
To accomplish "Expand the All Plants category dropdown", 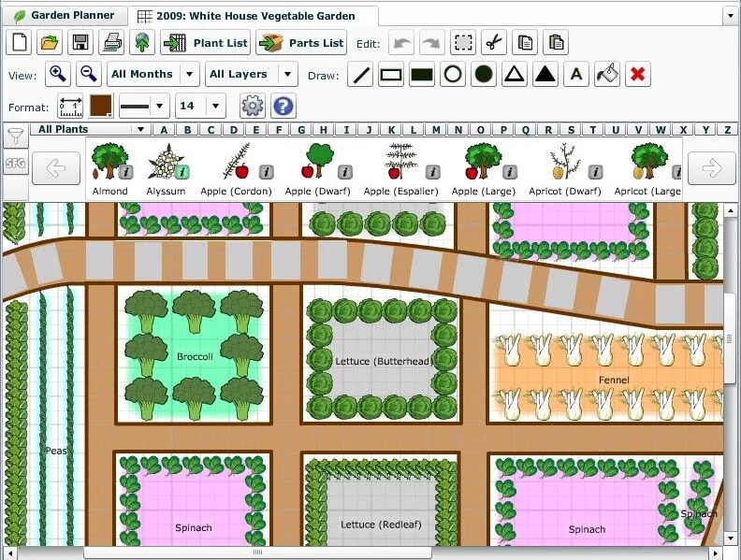I will pyautogui.click(x=91, y=129).
